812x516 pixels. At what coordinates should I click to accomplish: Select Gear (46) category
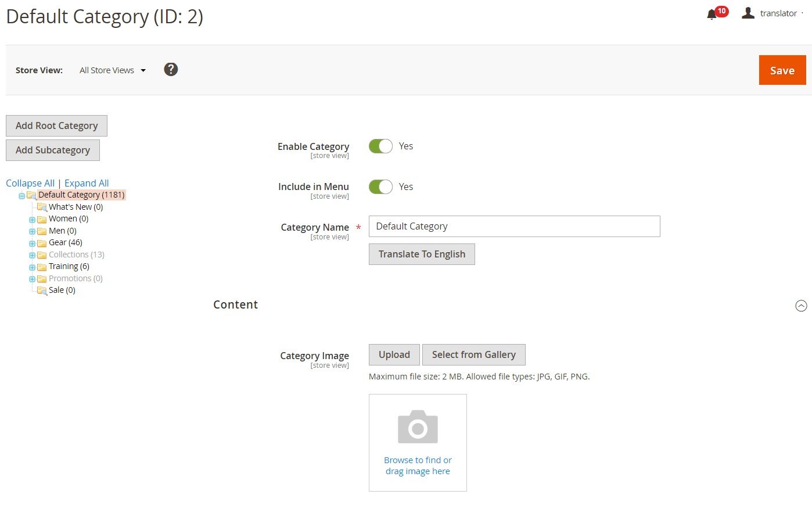point(66,242)
